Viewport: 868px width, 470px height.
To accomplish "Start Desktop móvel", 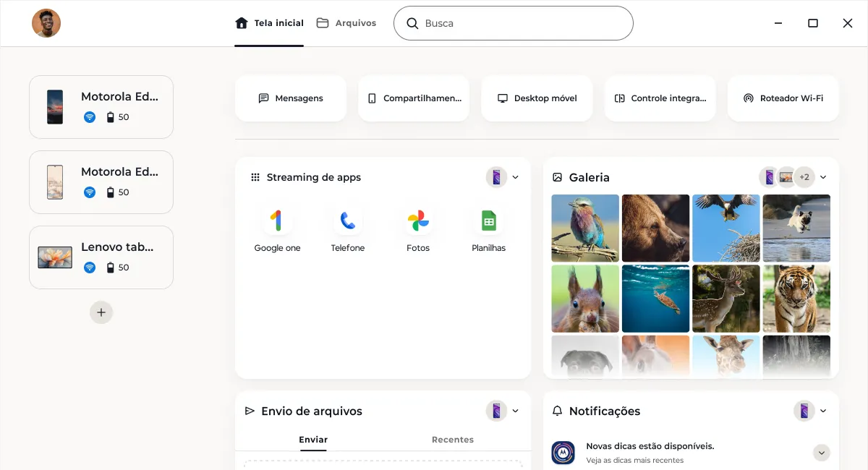I will 537,98.
